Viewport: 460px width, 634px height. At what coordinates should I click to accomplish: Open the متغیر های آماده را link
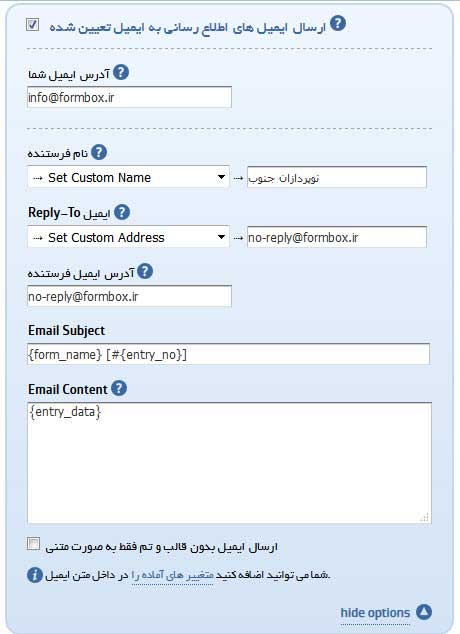173,575
